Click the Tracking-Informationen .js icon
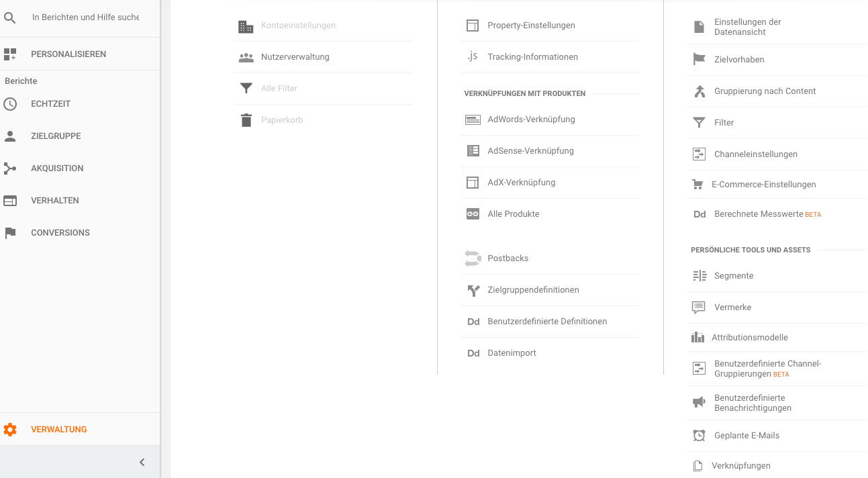The image size is (868, 478). (473, 56)
